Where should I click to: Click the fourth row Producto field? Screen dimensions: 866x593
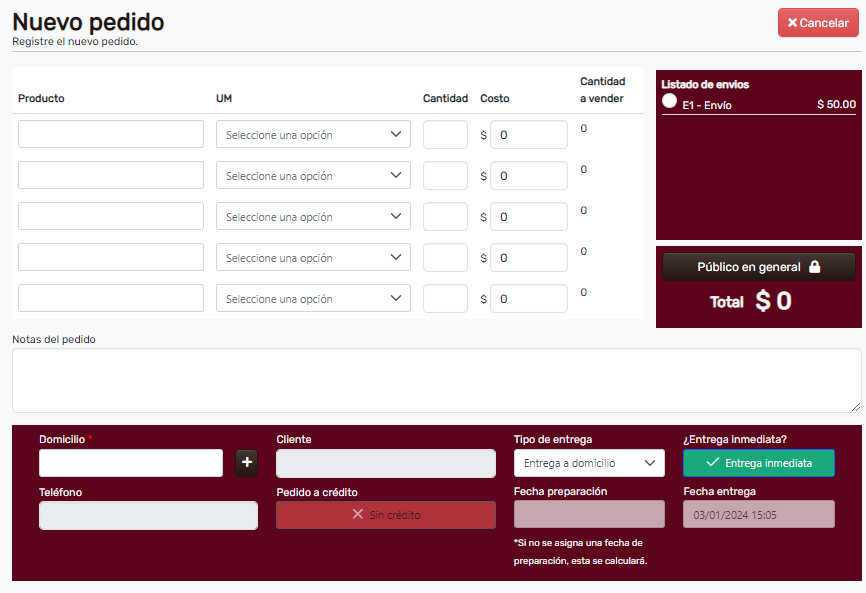[x=111, y=257]
